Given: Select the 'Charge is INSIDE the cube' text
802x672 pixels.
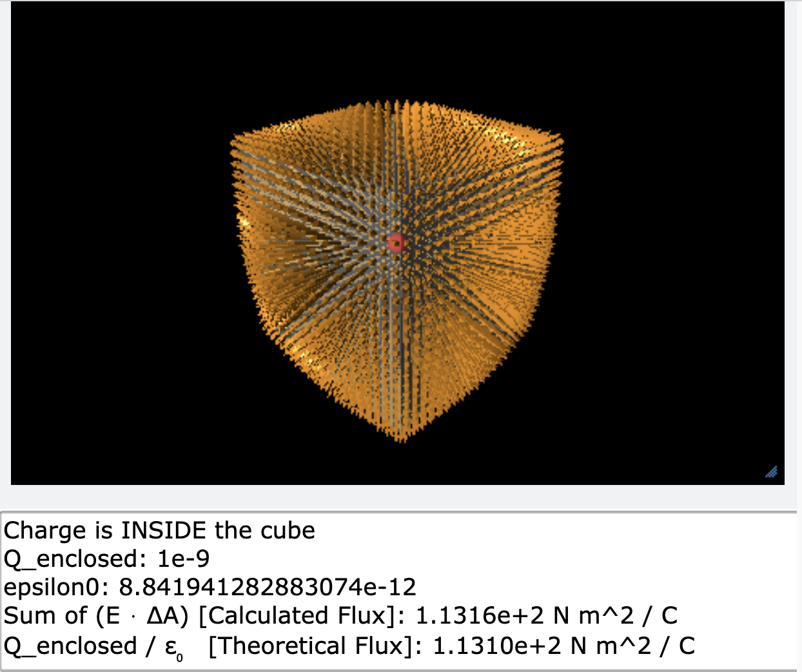Looking at the screenshot, I should [x=159, y=530].
